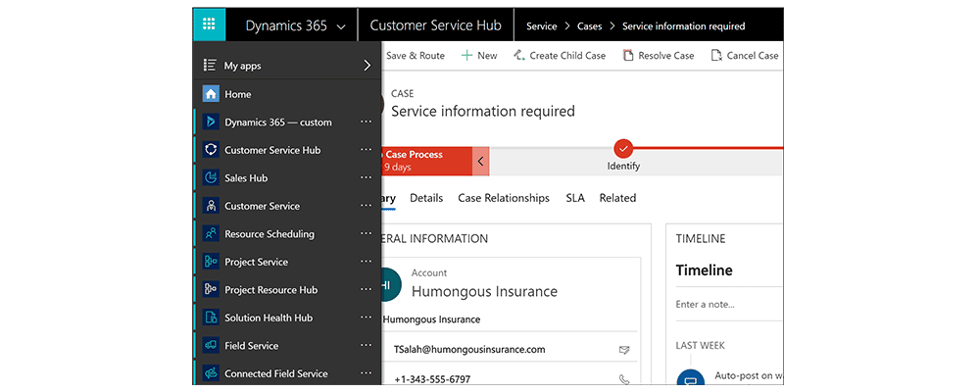Open more options for Project Resource Hub
This screenshot has width=980, height=392.
click(367, 289)
